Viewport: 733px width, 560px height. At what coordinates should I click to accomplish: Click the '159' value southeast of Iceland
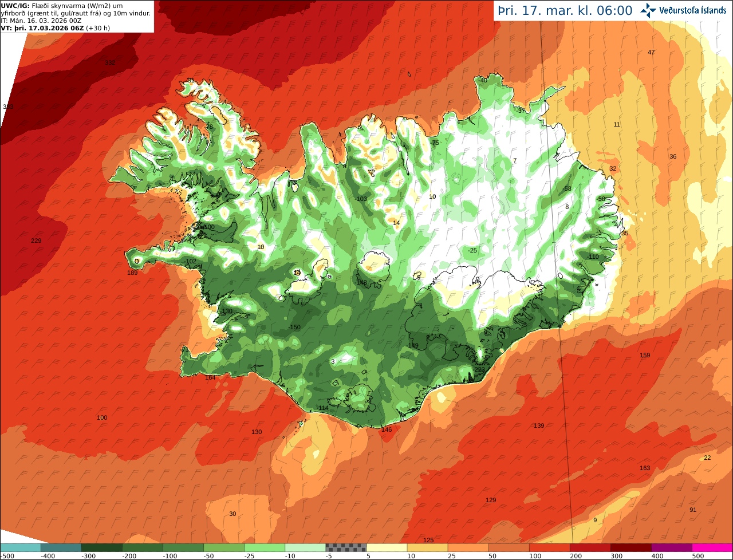coord(645,355)
